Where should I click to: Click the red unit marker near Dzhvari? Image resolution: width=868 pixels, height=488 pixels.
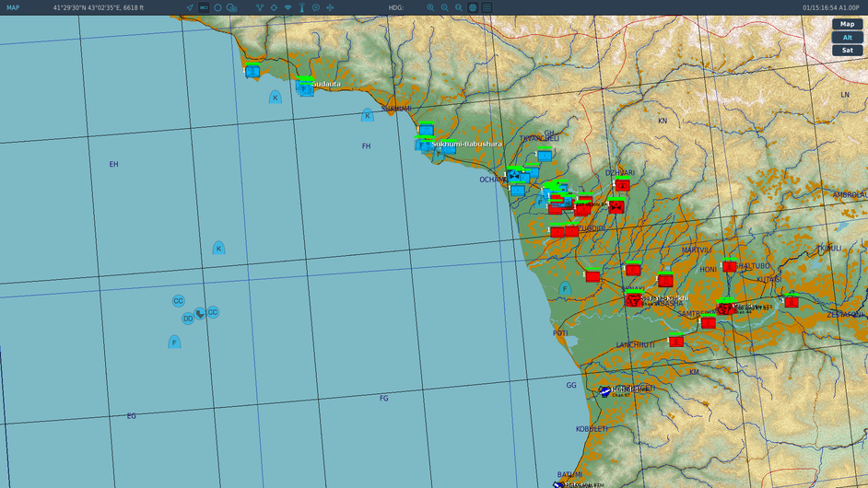pos(622,185)
